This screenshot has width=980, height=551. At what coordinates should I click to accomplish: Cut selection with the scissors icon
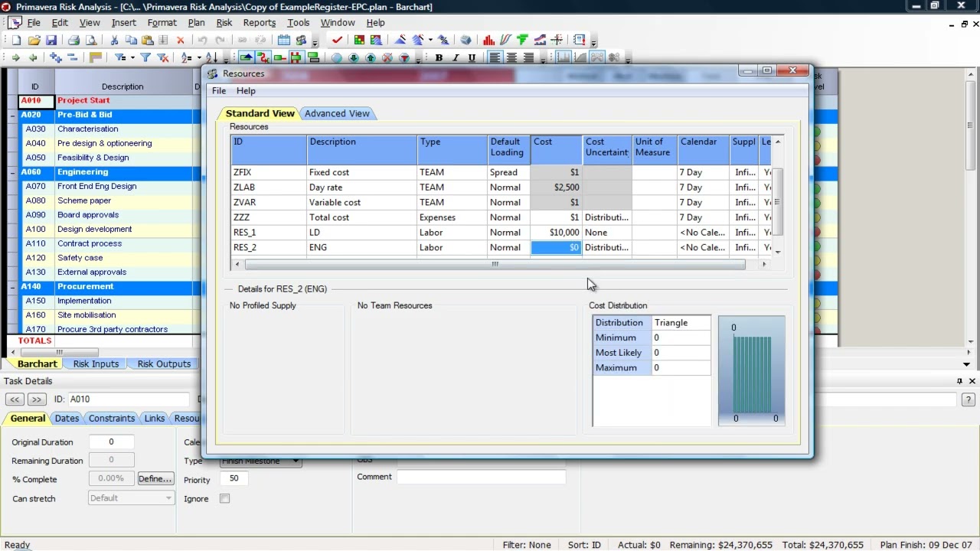point(114,40)
